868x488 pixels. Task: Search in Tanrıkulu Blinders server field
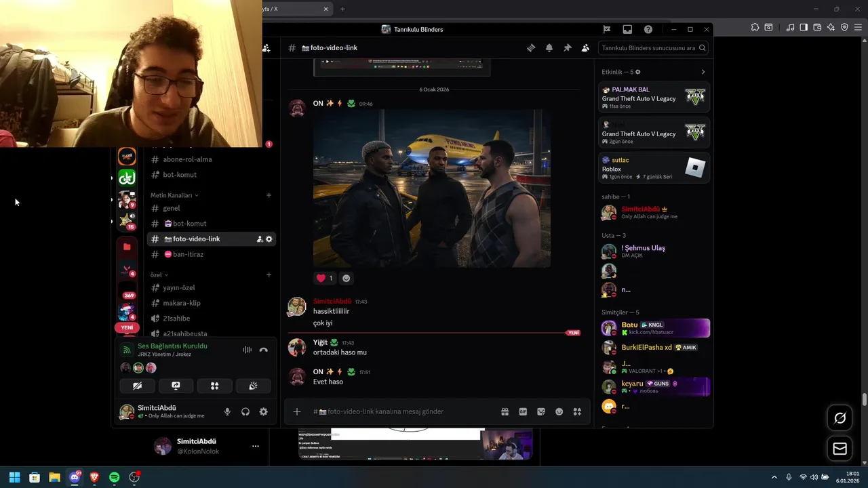coord(654,48)
